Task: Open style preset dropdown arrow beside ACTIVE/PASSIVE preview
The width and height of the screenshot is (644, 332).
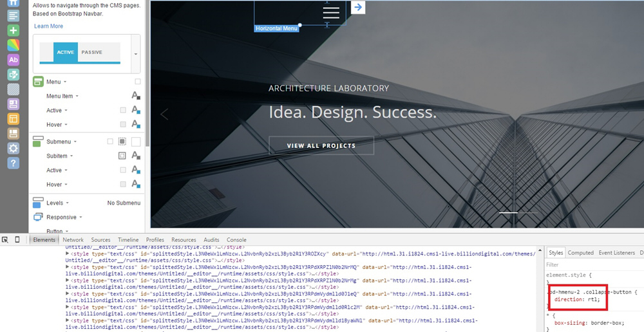Action: coord(135,54)
